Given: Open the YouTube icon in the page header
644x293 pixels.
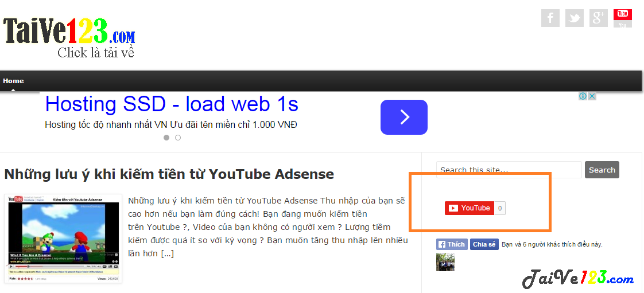Looking at the screenshot, I should point(623,18).
